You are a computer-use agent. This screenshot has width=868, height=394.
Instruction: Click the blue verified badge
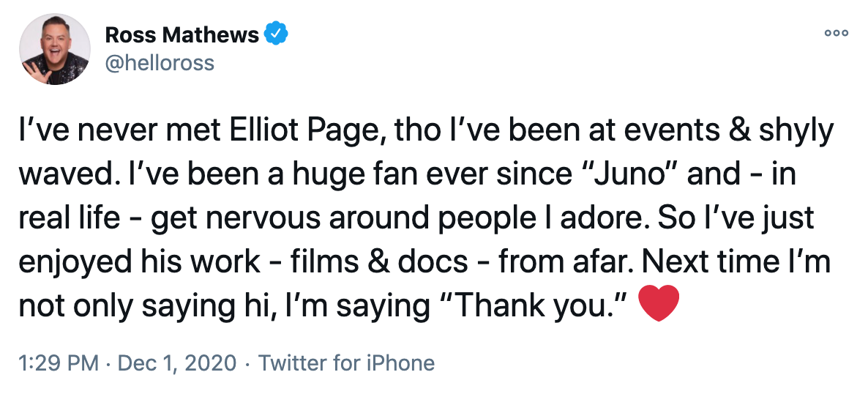click(277, 34)
